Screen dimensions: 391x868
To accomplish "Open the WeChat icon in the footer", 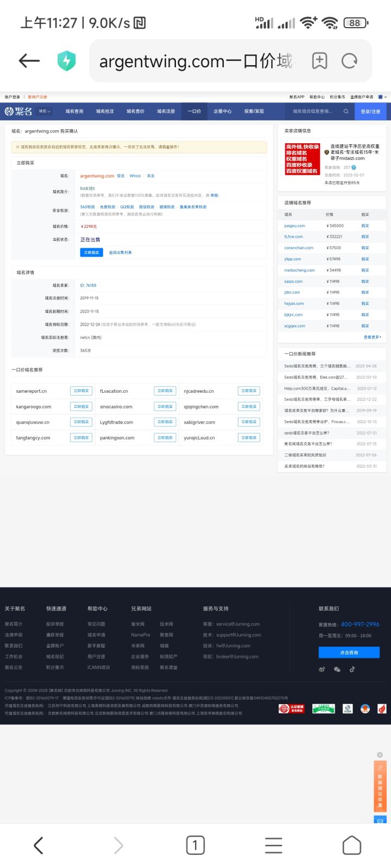I will tap(337, 669).
